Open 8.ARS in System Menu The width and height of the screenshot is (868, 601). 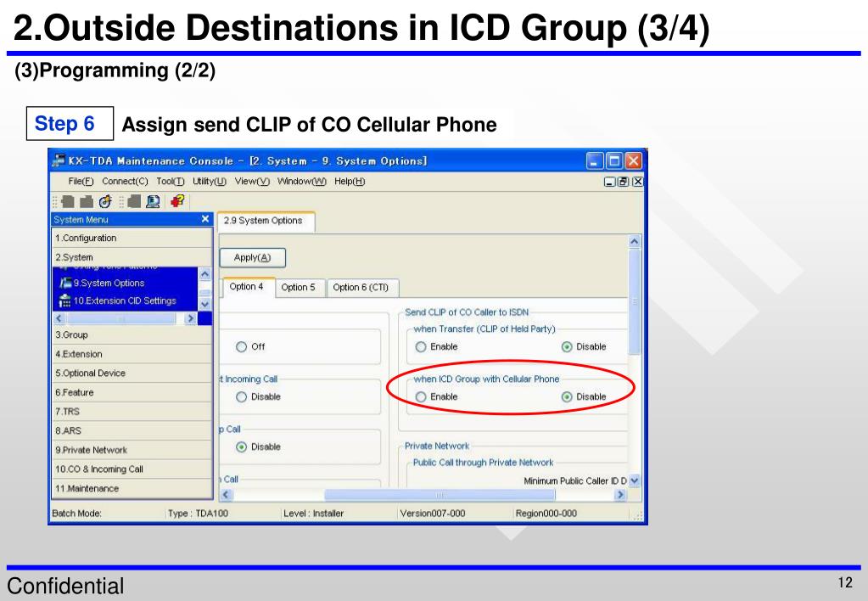pos(132,430)
